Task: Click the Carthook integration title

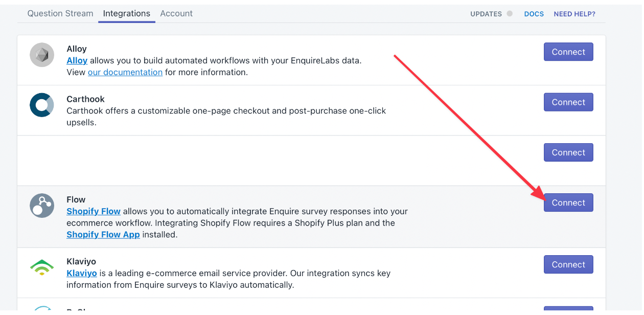Action: tap(86, 99)
